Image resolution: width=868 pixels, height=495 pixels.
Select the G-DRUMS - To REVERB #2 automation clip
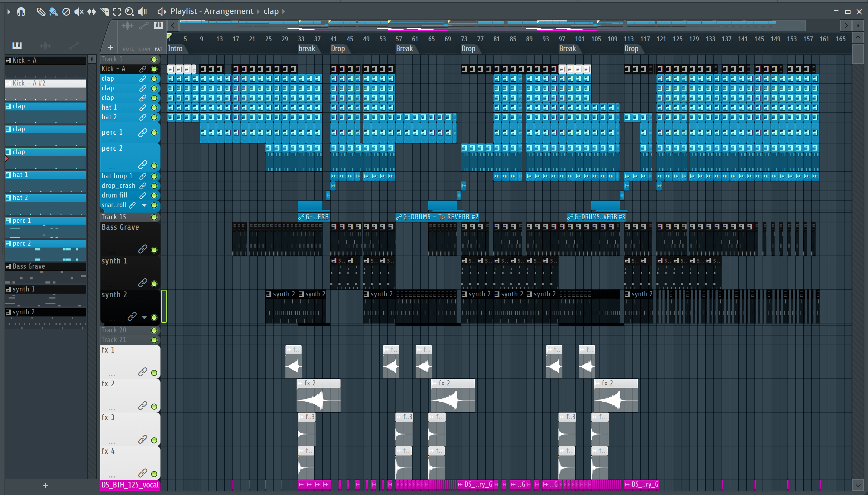[437, 217]
